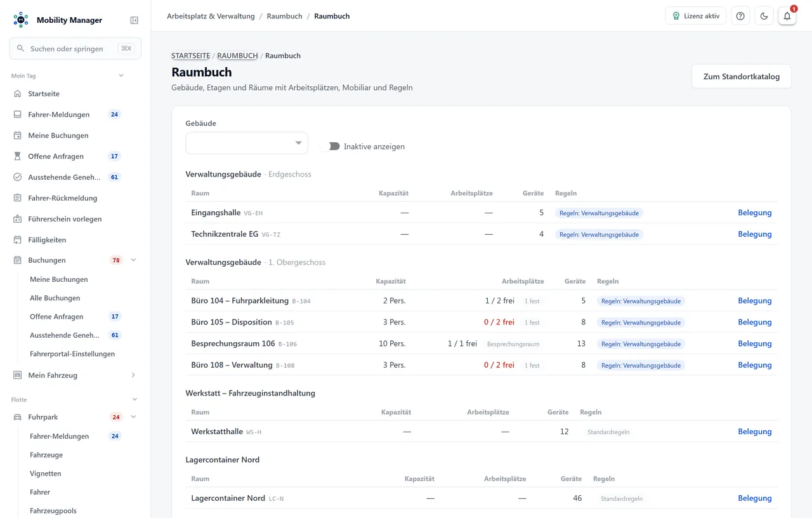Click the Fahrer-Rückmeldung clipboard icon
This screenshot has height=518, width=812.
coord(18,198)
